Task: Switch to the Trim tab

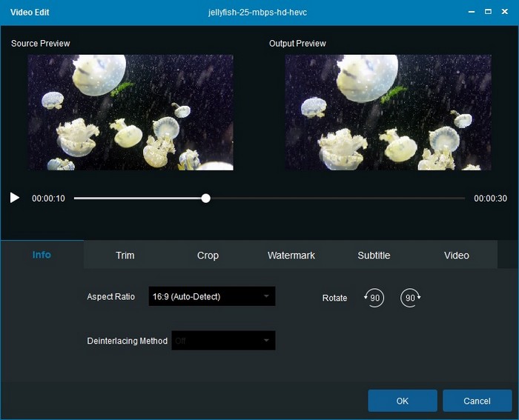Action: [x=125, y=255]
